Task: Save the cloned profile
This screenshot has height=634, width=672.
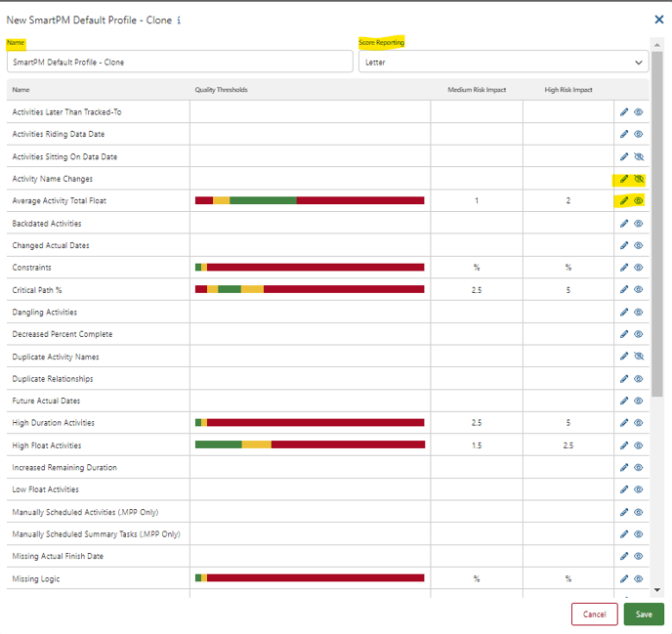Action: tap(644, 614)
